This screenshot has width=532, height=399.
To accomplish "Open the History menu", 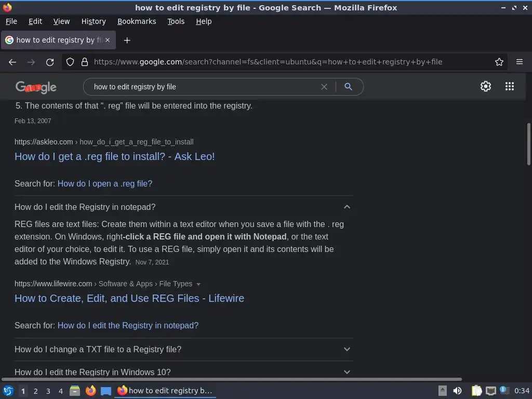I will pyautogui.click(x=94, y=21).
